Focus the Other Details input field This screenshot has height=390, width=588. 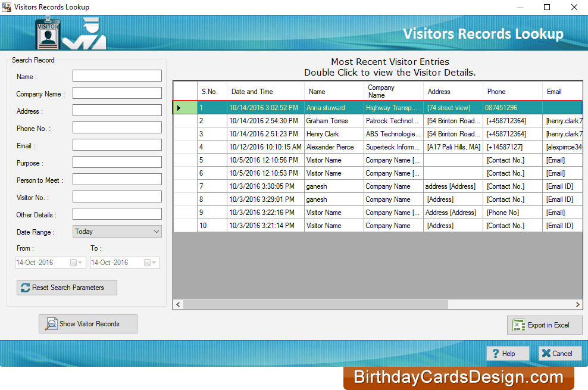(x=117, y=214)
